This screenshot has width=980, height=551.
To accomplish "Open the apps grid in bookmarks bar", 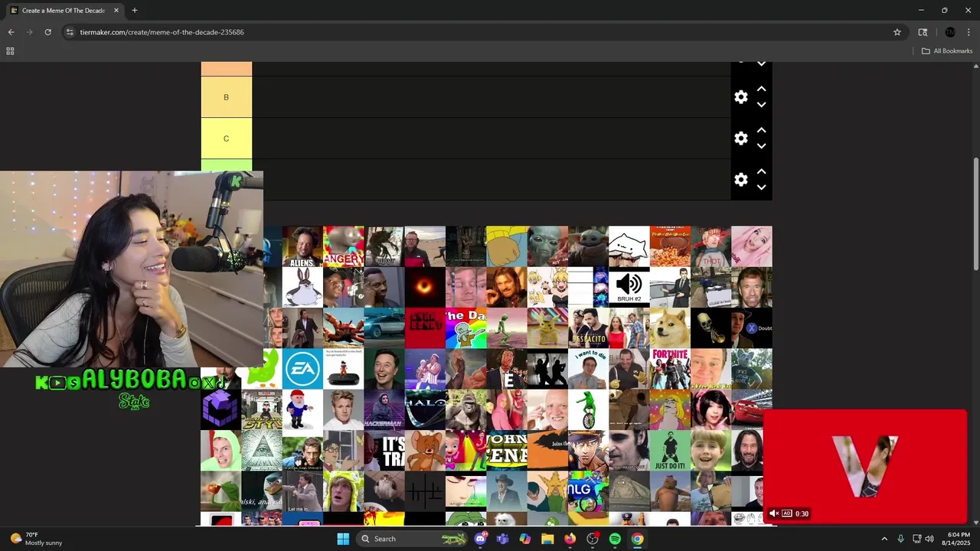I will pyautogui.click(x=10, y=51).
